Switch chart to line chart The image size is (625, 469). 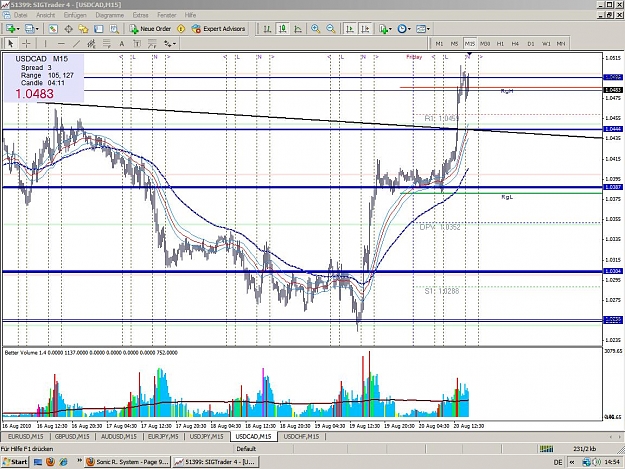[x=298, y=29]
